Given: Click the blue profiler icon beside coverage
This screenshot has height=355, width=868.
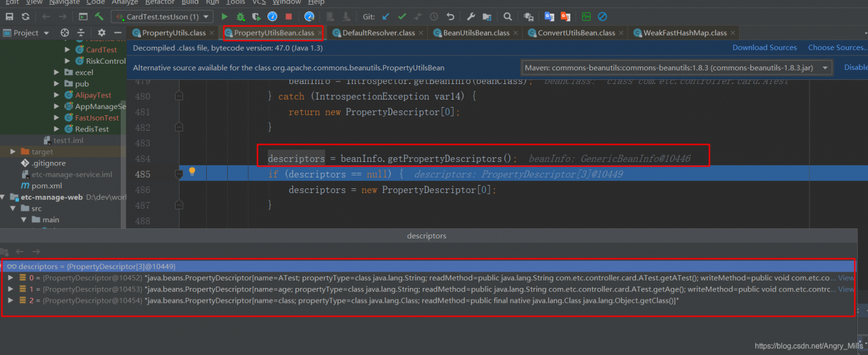Looking at the screenshot, I should tap(273, 16).
